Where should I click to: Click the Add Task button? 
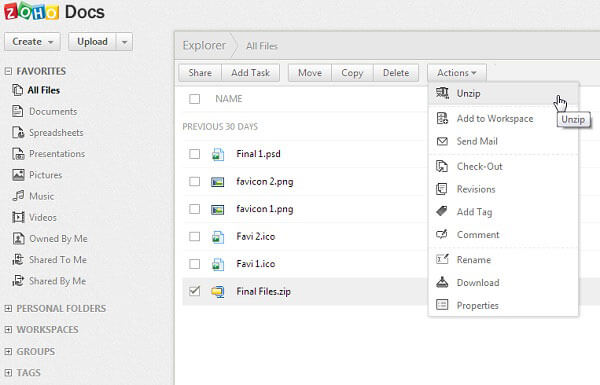coord(251,73)
